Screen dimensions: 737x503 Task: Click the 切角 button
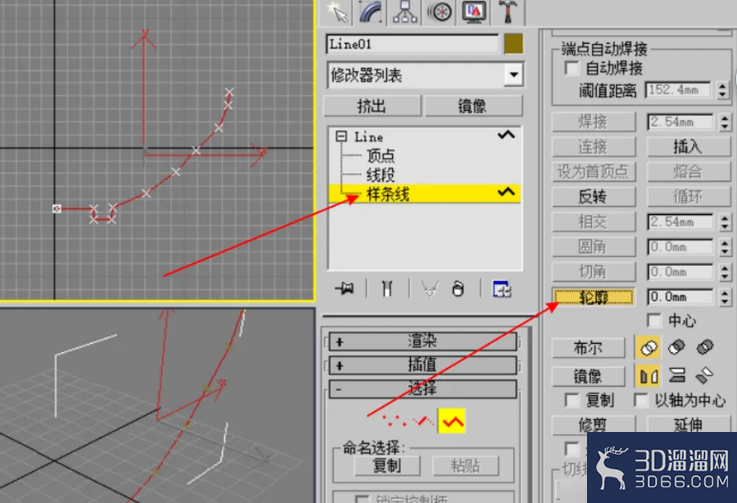coord(594,272)
